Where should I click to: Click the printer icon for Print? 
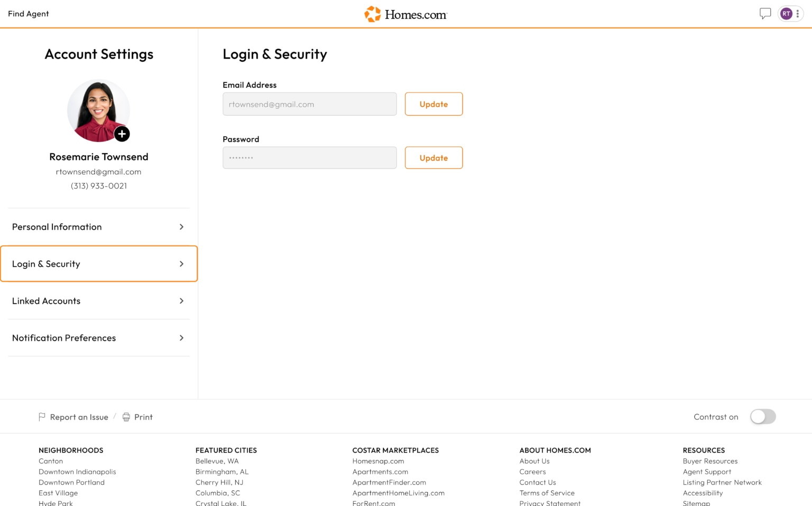tap(126, 417)
